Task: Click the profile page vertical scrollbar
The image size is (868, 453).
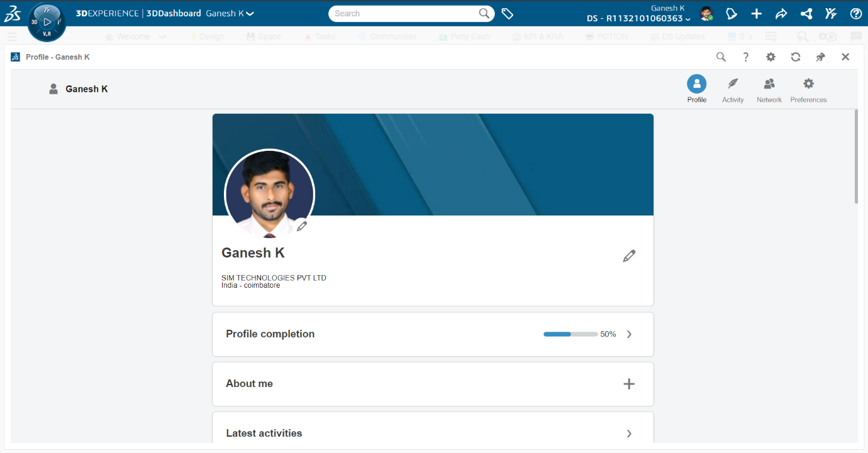Action: click(856, 156)
